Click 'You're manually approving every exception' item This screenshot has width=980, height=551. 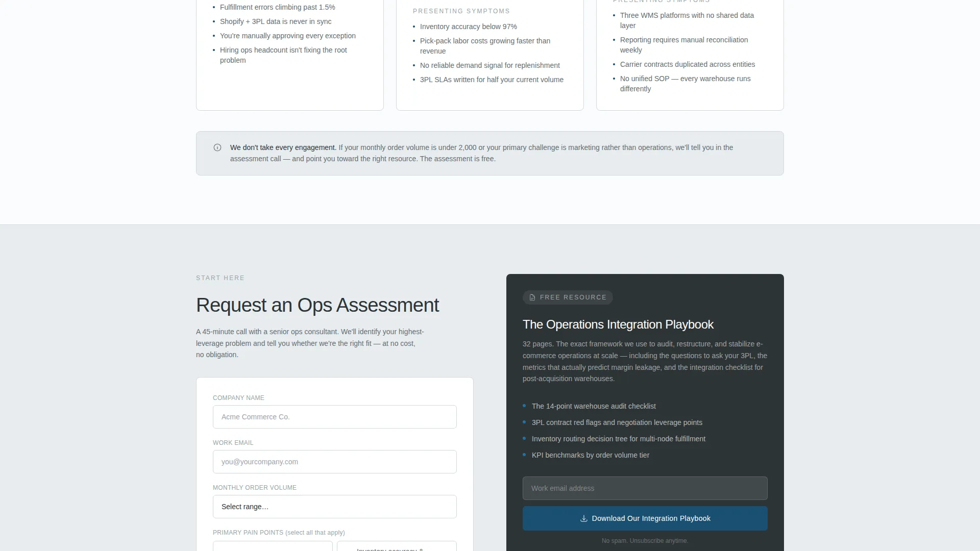288,36
